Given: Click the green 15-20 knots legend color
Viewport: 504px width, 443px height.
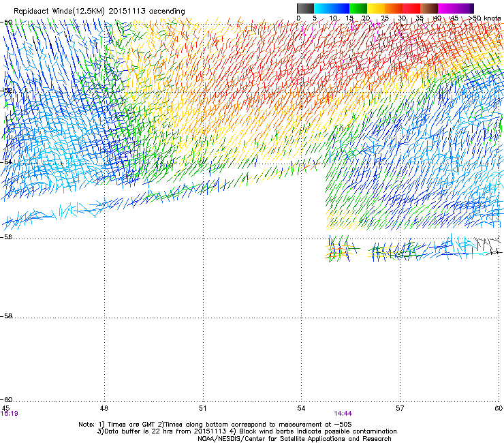Looking at the screenshot, I should [x=358, y=8].
